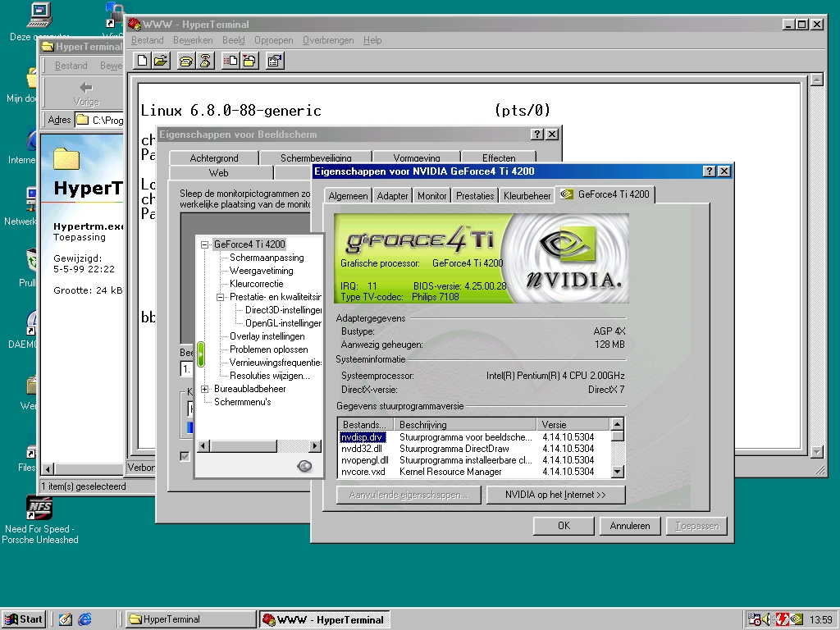Viewport: 840px width, 630px height.
Task: Switch to the Adapter tab
Action: point(392,196)
